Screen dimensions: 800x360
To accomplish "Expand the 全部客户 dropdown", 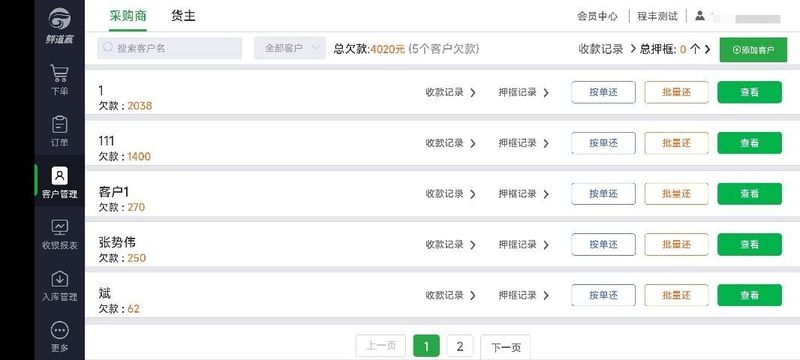I will [x=290, y=48].
